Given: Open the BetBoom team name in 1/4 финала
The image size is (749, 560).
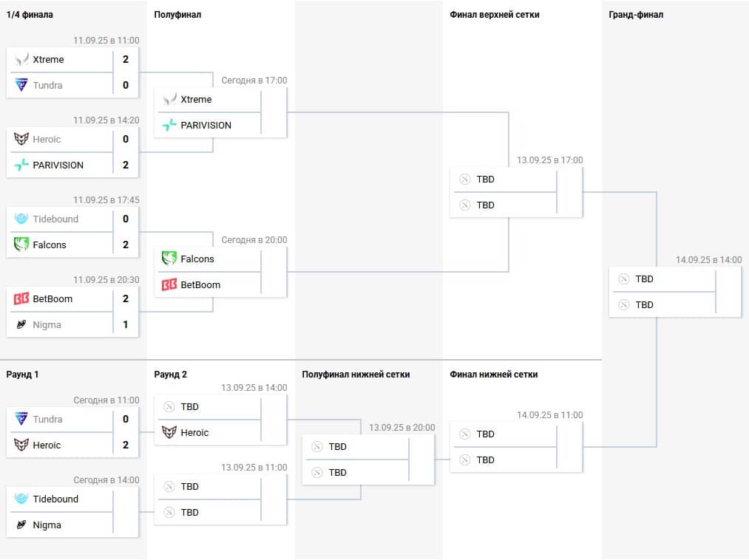Looking at the screenshot, I should (x=52, y=299).
